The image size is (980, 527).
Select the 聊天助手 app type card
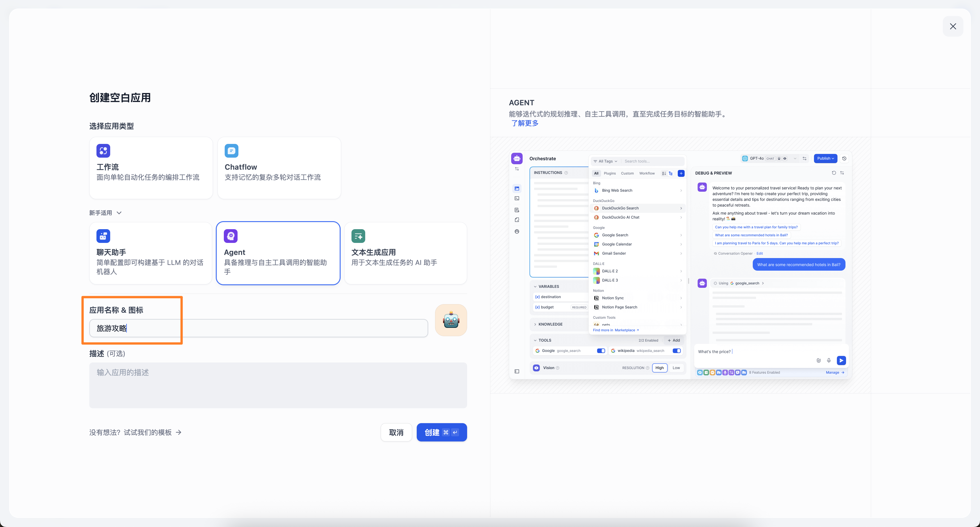pyautogui.click(x=151, y=253)
